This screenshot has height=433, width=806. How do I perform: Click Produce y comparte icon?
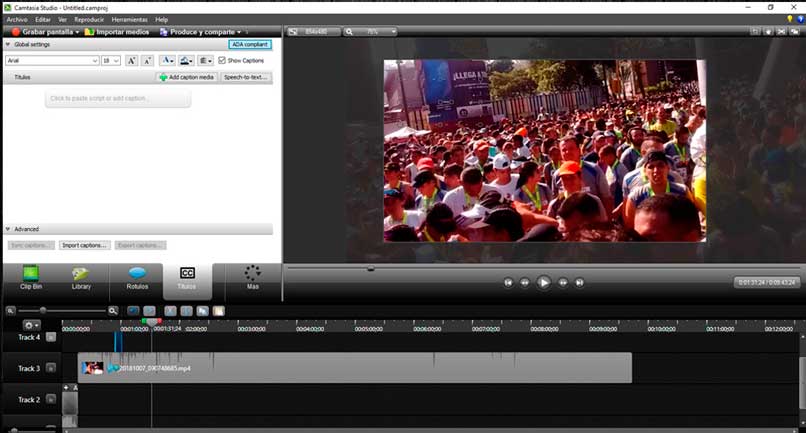[163, 32]
